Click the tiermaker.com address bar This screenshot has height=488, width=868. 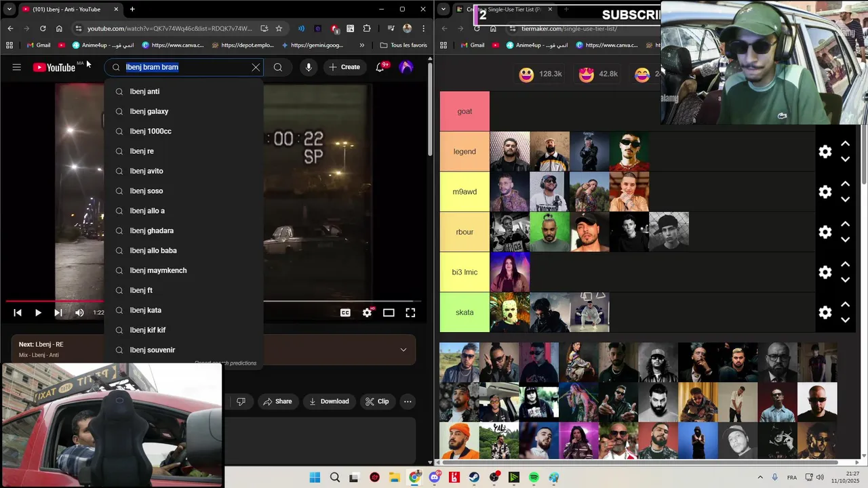pos(568,28)
